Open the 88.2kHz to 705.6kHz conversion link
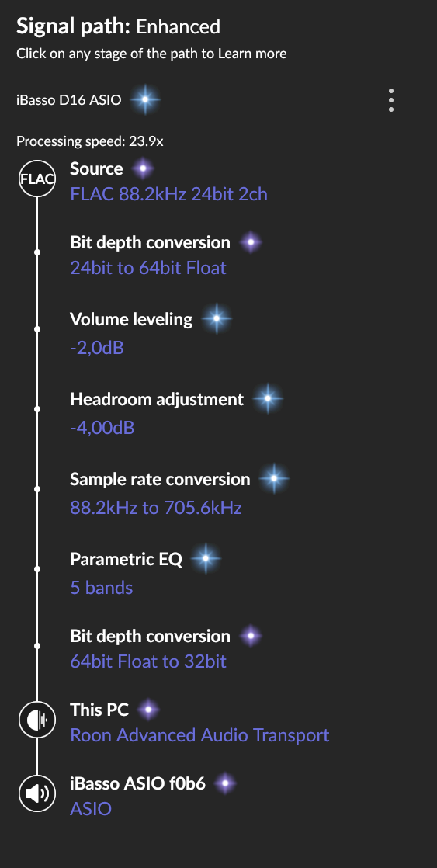Image resolution: width=437 pixels, height=868 pixels. coord(156,508)
